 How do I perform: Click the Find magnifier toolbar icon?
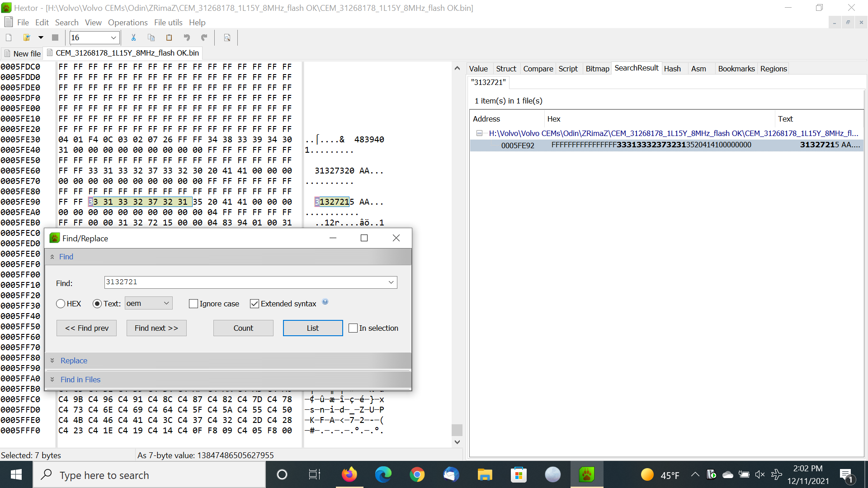227,38
